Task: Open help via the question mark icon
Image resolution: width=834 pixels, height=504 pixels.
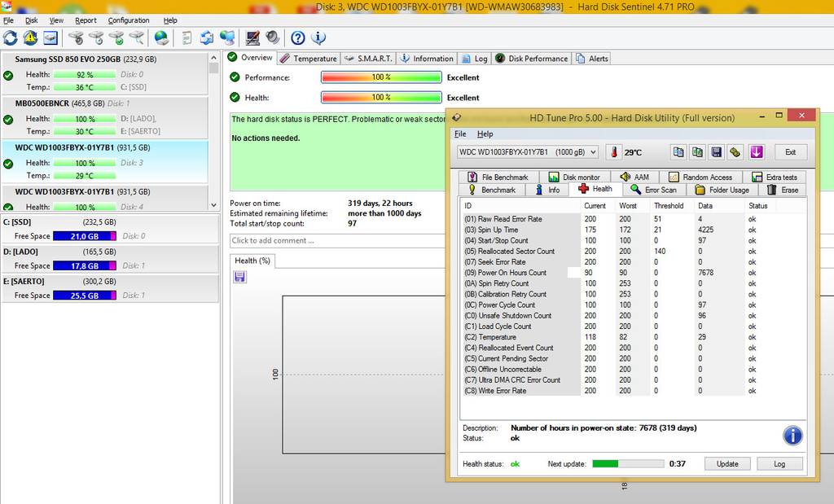Action: [298, 37]
